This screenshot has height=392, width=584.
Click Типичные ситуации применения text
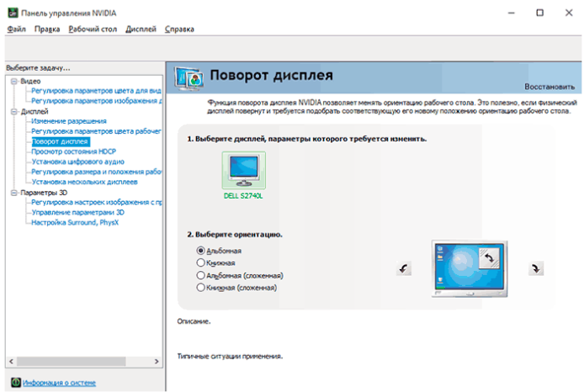coord(230,357)
